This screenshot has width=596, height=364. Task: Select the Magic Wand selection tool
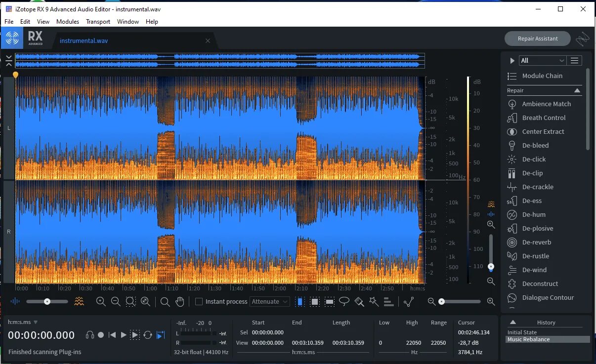(374, 301)
